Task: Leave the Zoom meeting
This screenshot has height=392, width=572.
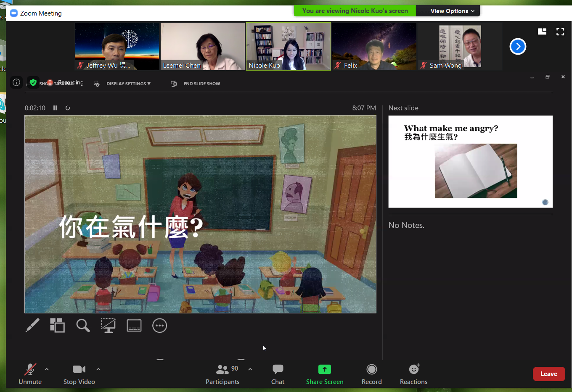Action: pos(549,374)
